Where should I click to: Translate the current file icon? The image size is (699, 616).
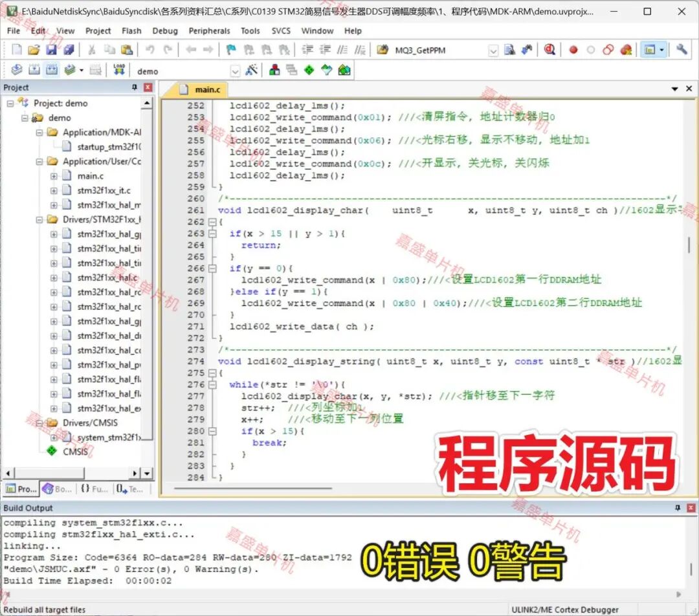(16, 70)
